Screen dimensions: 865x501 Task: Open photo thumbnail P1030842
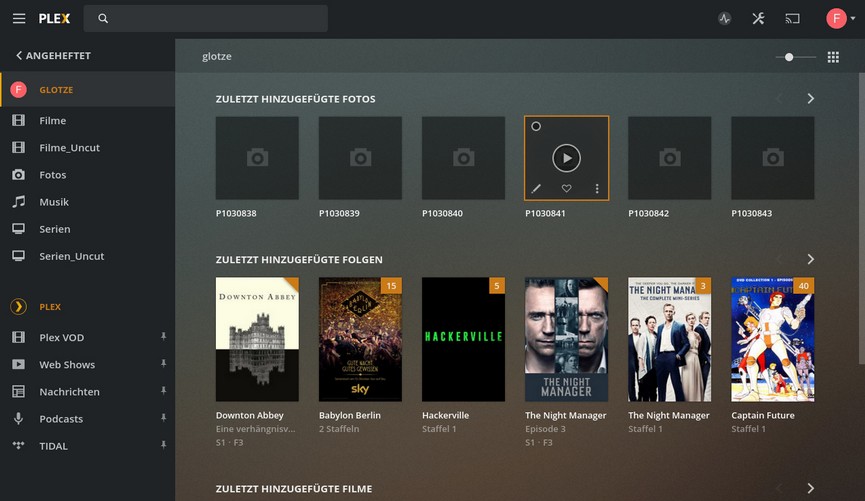670,158
